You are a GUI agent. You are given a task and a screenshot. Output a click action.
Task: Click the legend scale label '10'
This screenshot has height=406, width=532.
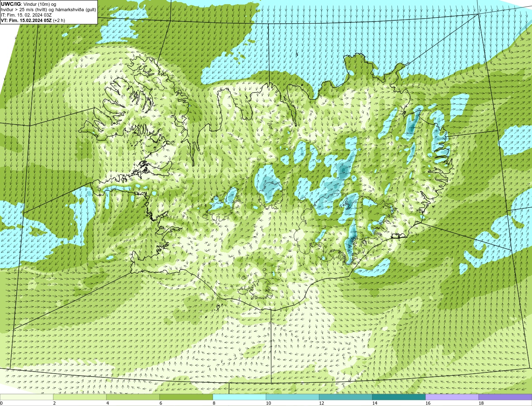pos(268,403)
